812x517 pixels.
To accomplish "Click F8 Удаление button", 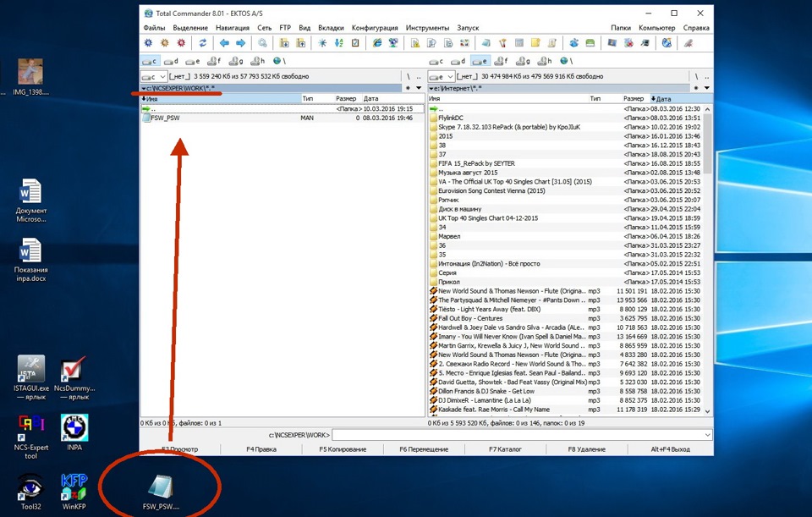I will (586, 449).
